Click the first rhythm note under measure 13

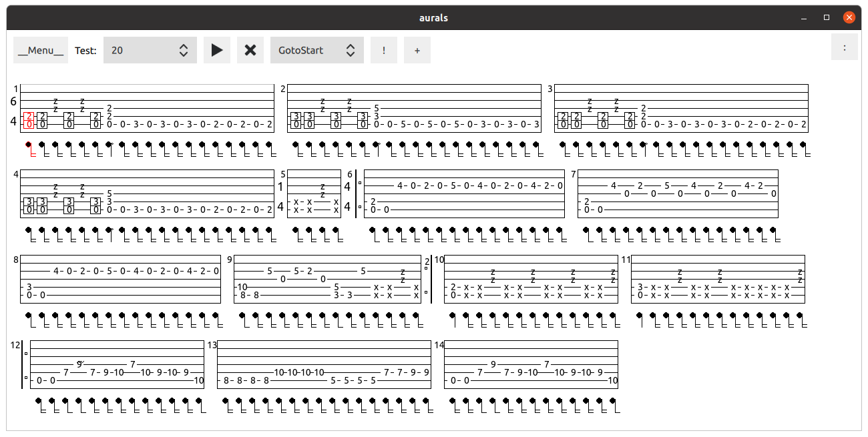point(228,406)
